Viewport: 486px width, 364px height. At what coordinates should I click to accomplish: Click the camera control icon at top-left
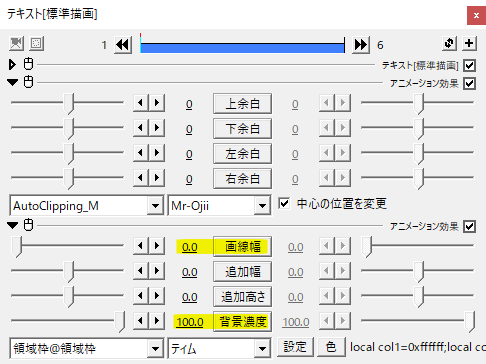point(16,44)
